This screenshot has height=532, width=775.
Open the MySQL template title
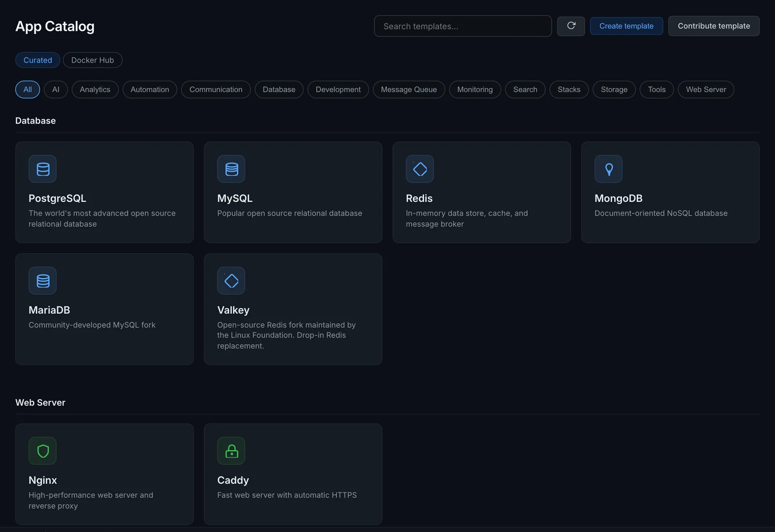point(235,198)
